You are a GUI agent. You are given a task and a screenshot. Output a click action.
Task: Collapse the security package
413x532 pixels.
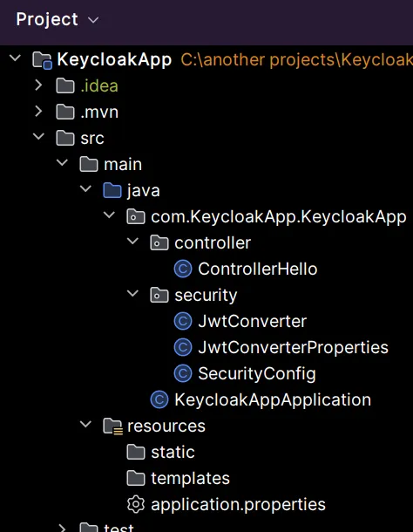tap(132, 293)
